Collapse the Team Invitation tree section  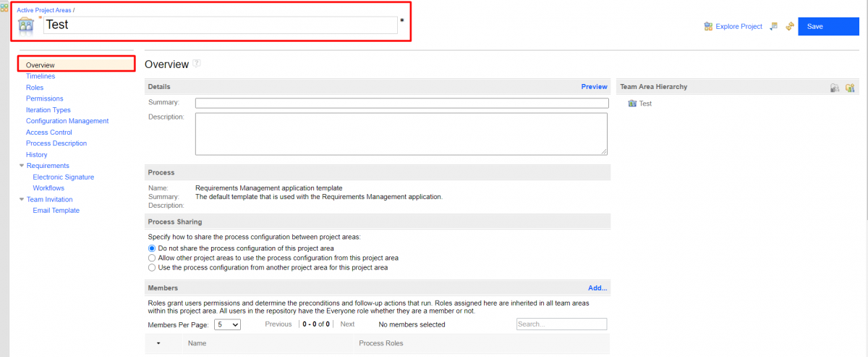click(22, 199)
